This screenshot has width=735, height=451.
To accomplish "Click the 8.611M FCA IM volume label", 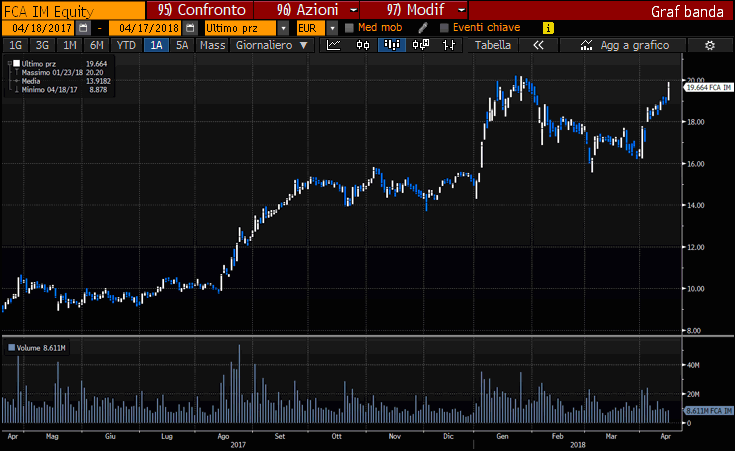I will (709, 411).
